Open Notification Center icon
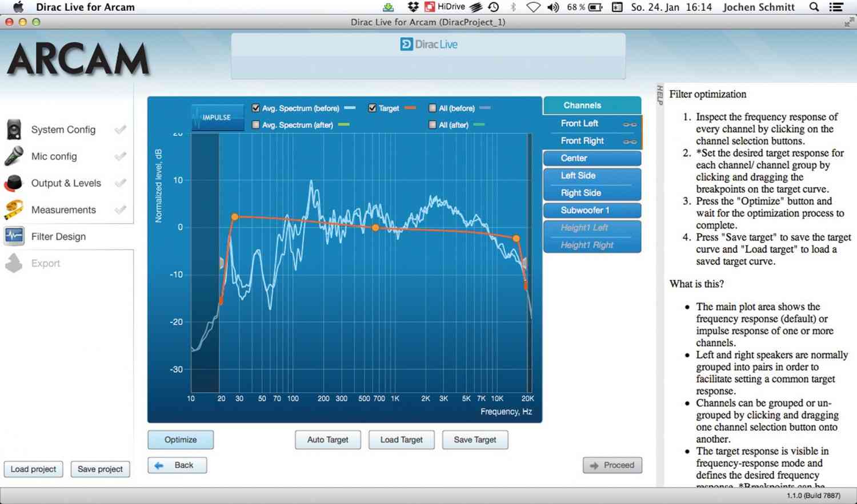 (x=836, y=7)
